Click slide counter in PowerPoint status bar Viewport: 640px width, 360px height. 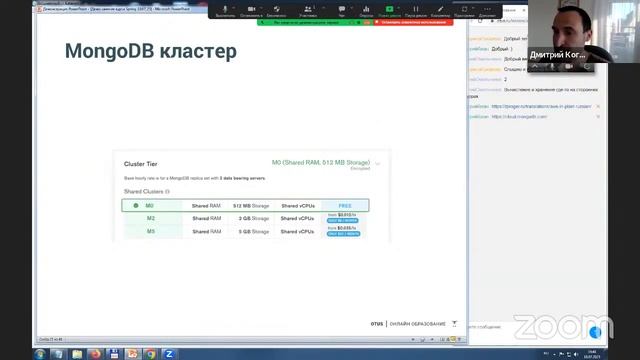pos(51,340)
